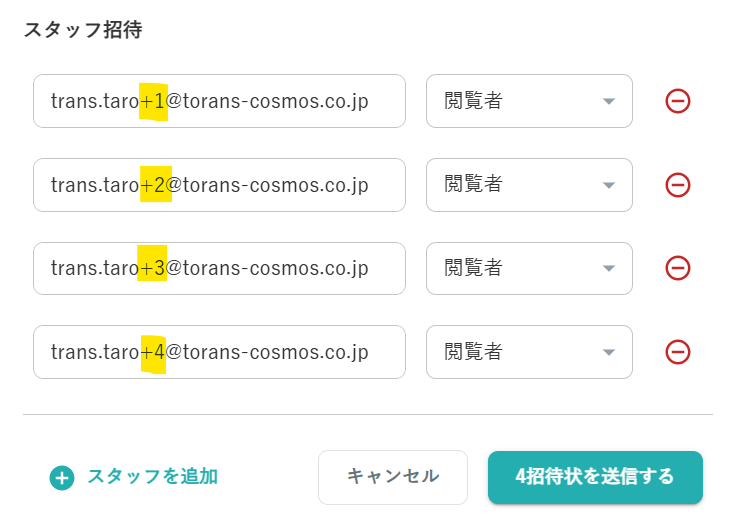The image size is (735, 522).
Task: Select the trans.taro+4 email input
Action: click(x=219, y=352)
